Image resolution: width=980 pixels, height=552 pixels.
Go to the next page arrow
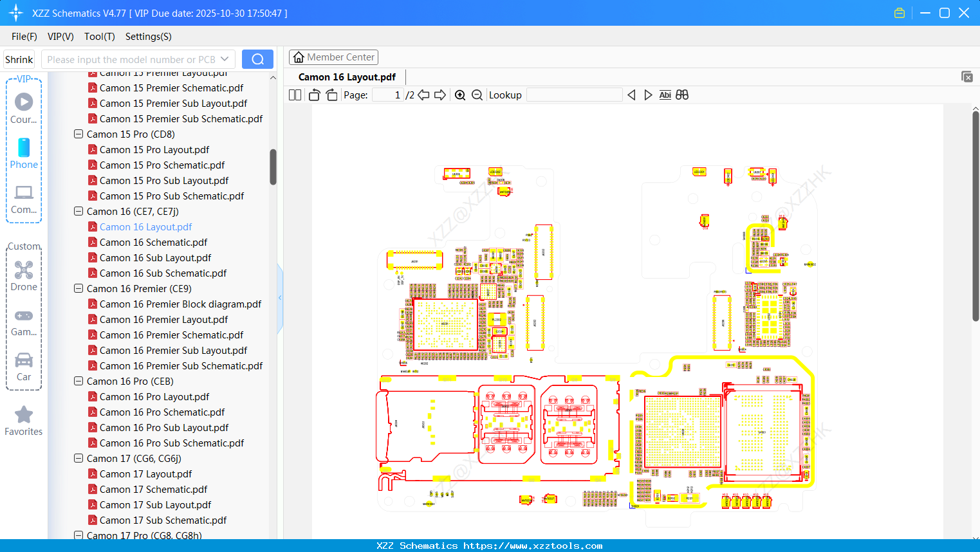(440, 95)
